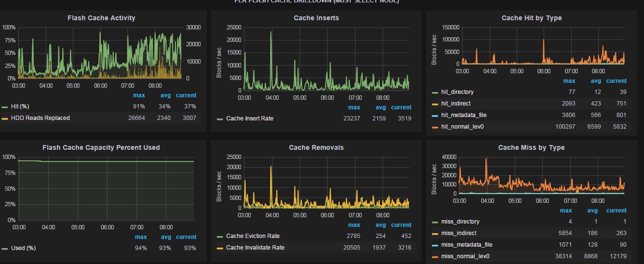Click the hit_indirect legend color swatch
Viewport: 644px width, 264px height.
(x=435, y=104)
